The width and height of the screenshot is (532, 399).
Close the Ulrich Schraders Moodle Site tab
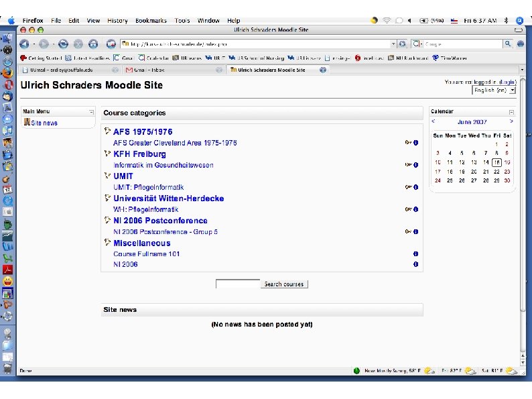coord(323,70)
